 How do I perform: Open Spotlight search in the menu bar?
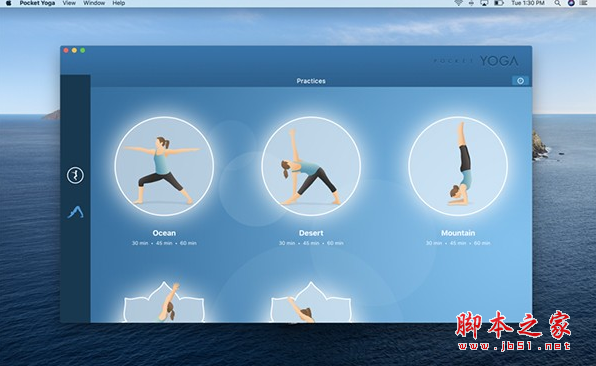(x=557, y=3)
